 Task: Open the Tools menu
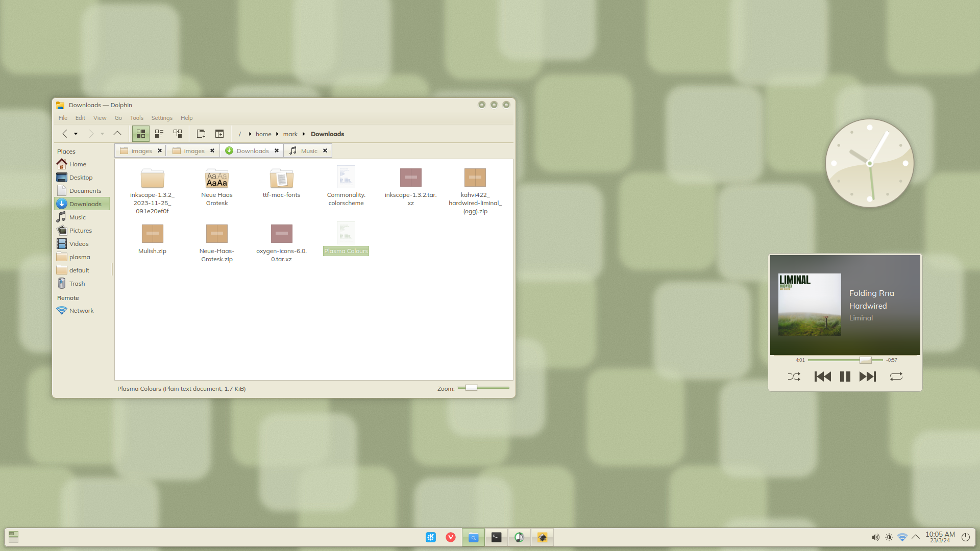pos(137,118)
